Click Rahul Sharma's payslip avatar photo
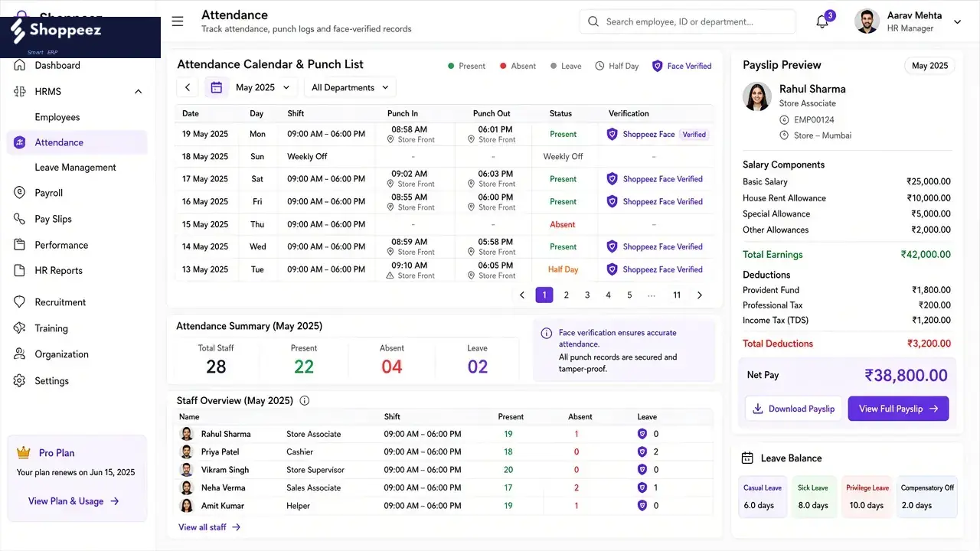The height and width of the screenshot is (551, 980). (757, 96)
